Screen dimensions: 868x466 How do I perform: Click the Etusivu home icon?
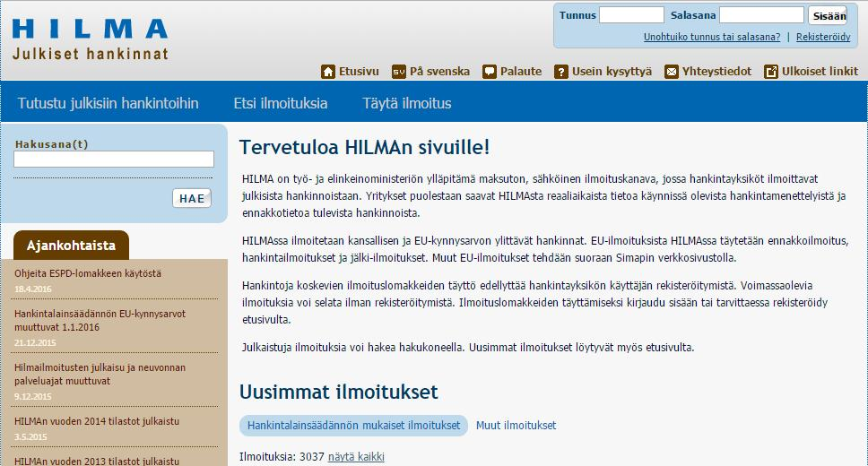click(327, 72)
